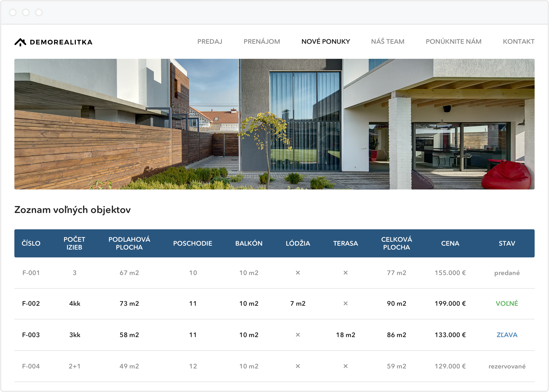
Task: Open property F-003 listing
Action: (31, 335)
